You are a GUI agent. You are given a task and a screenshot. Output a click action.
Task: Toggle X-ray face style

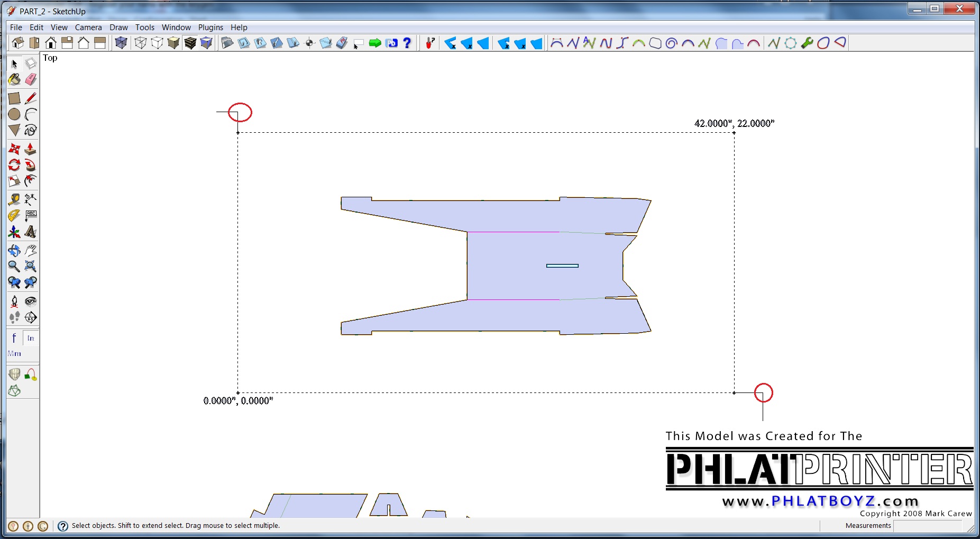(x=121, y=43)
